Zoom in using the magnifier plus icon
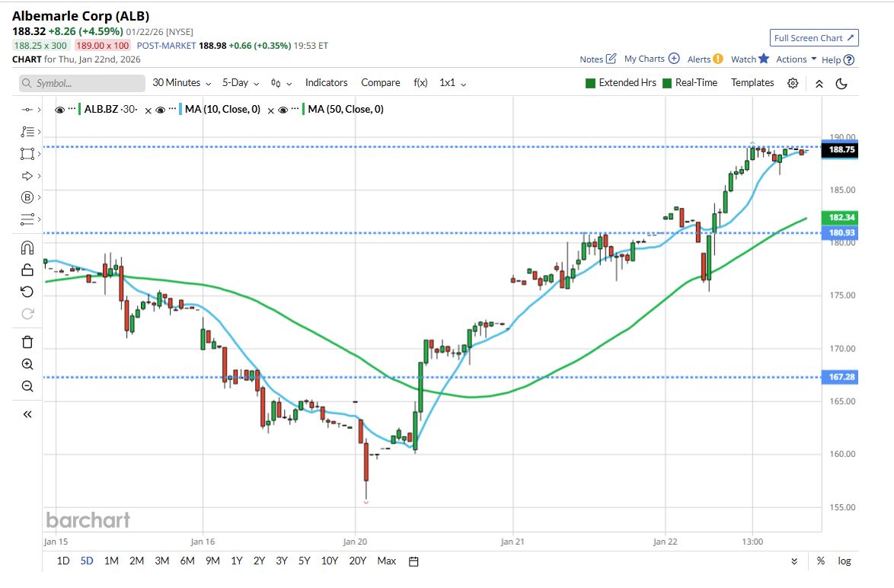The height and width of the screenshot is (588, 894). click(x=27, y=364)
